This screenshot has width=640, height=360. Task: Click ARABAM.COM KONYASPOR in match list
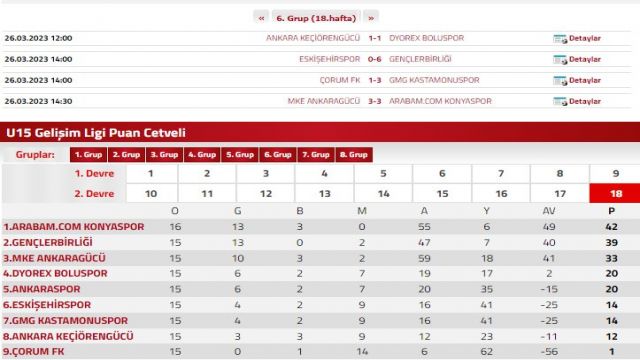tap(440, 101)
